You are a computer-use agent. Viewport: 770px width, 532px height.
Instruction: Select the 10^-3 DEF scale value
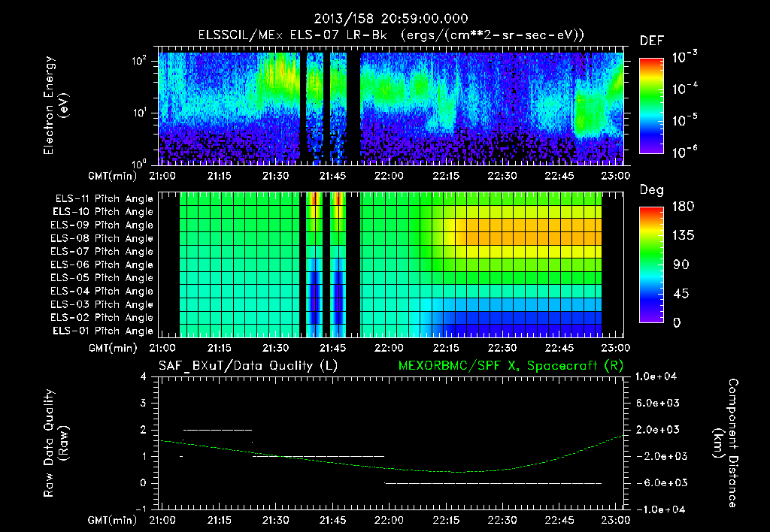click(x=685, y=57)
